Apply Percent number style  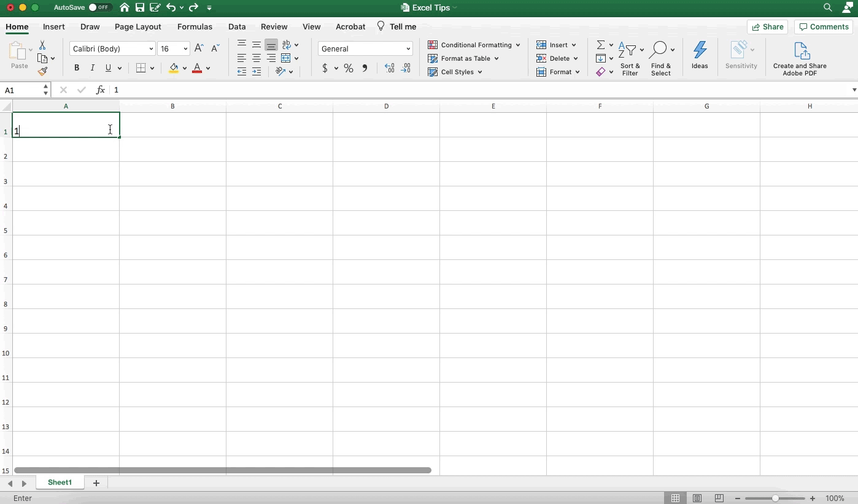[349, 69]
